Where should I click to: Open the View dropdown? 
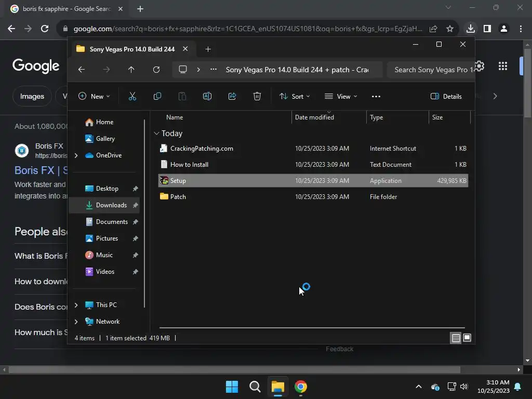pos(341,96)
